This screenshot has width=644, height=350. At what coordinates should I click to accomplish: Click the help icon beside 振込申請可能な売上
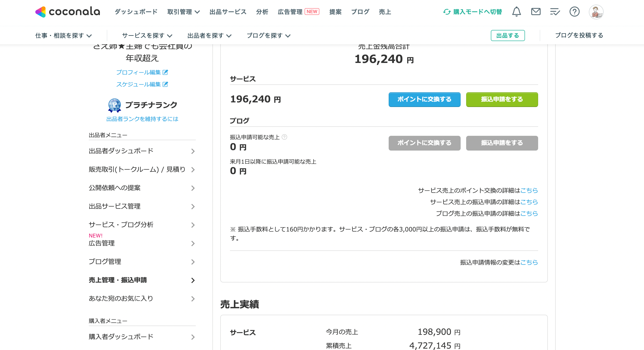[x=284, y=137]
